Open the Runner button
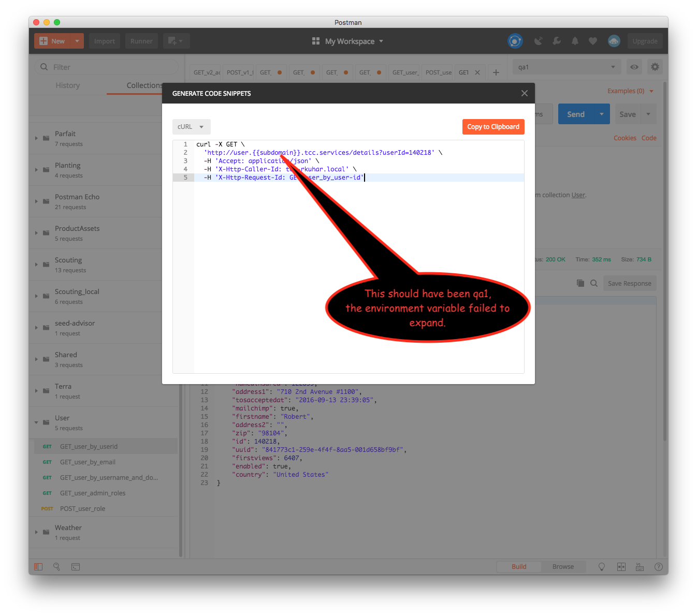Screen dimensions: 697x616 point(141,41)
